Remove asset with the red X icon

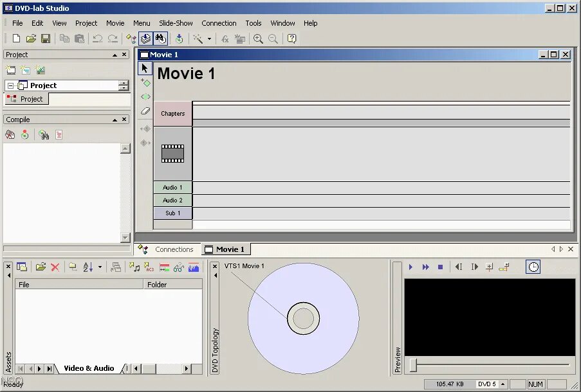pyautogui.click(x=55, y=267)
